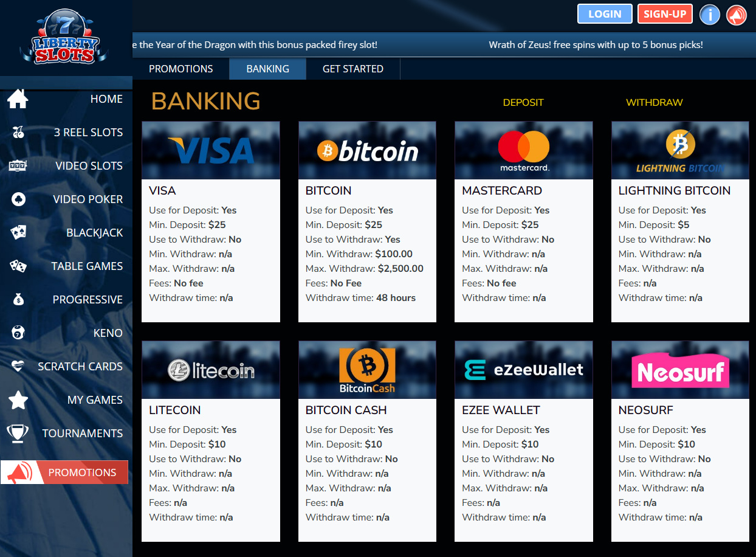Screen dimensions: 756x557
Task: Click the Liberty Slots logo
Action: coord(63,36)
